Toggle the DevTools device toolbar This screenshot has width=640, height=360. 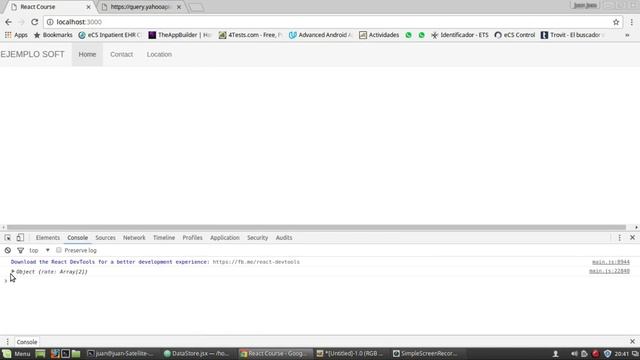20,238
